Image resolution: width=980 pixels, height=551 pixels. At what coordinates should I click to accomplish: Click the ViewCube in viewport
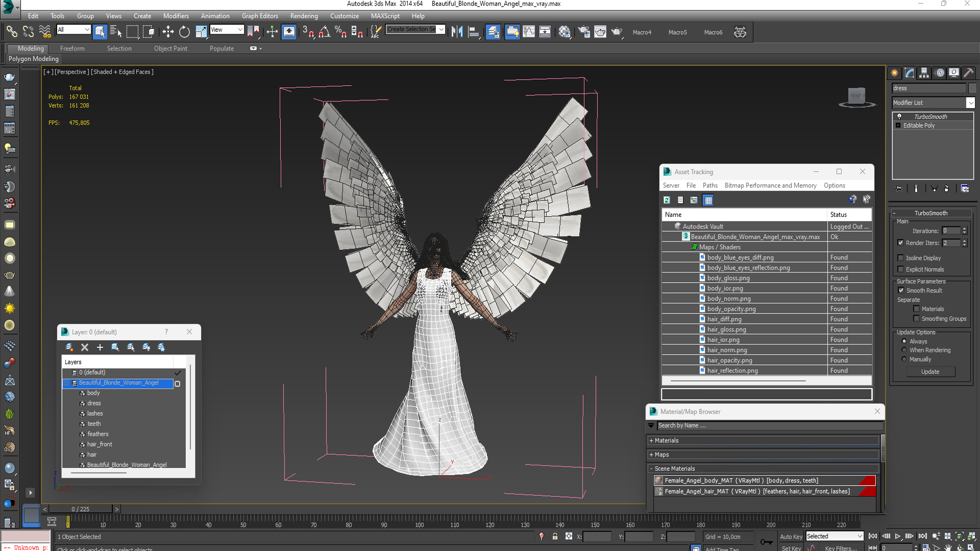pos(857,96)
